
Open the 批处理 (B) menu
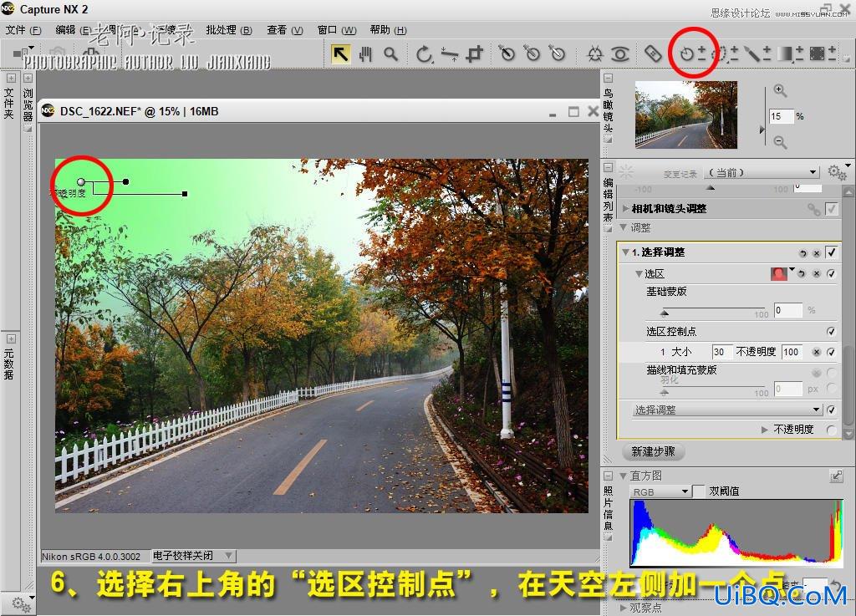[229, 30]
